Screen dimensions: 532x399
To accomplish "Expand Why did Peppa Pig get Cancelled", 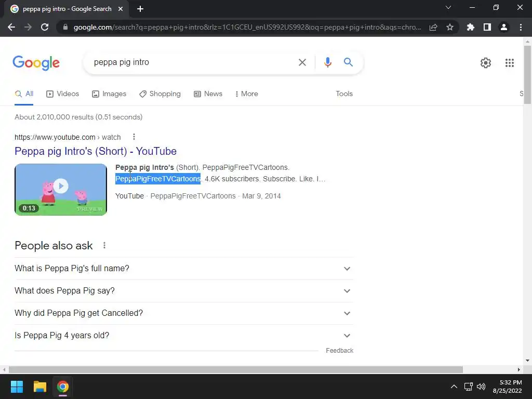I will tap(184, 313).
